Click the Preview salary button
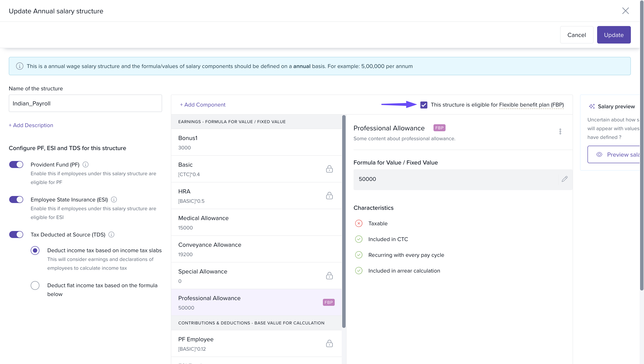This screenshot has width=644, height=364. click(616, 154)
